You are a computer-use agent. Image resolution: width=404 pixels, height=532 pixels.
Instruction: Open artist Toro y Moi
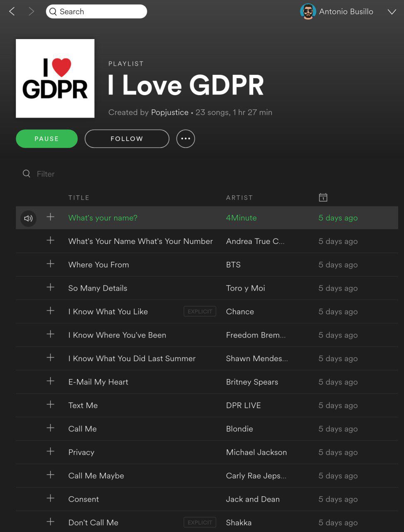[x=245, y=288]
